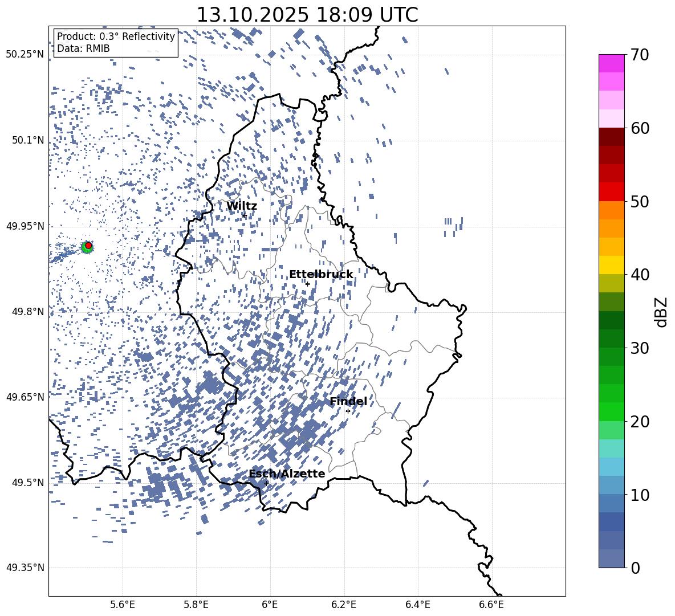
Task: Click the 49.8°N latitude label
Action: click(28, 312)
